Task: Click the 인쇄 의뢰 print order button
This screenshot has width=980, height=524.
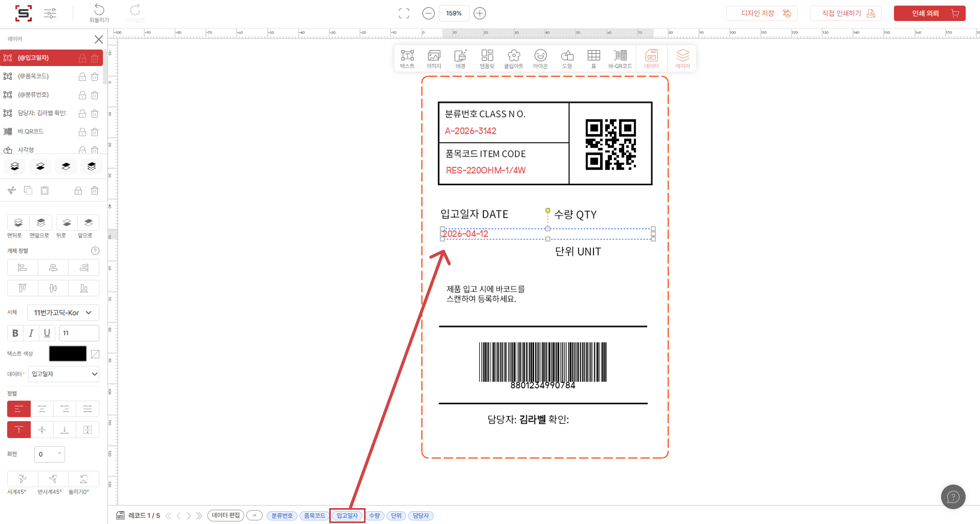Action: [x=929, y=13]
